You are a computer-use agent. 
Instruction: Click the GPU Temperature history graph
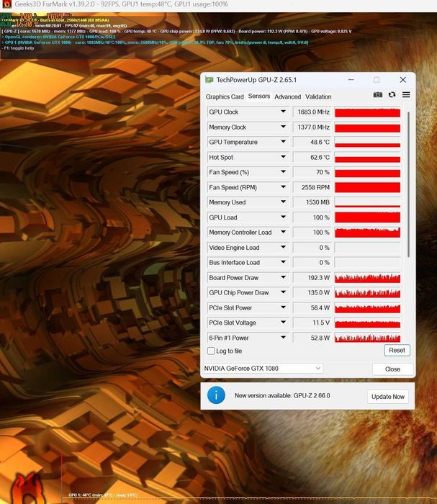(367, 142)
